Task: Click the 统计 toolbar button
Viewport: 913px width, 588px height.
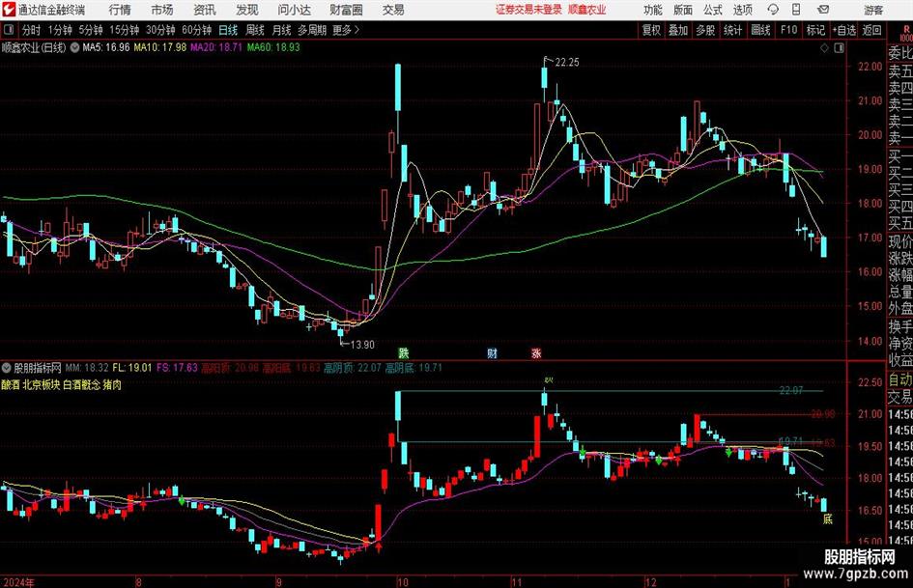Action: click(x=732, y=30)
